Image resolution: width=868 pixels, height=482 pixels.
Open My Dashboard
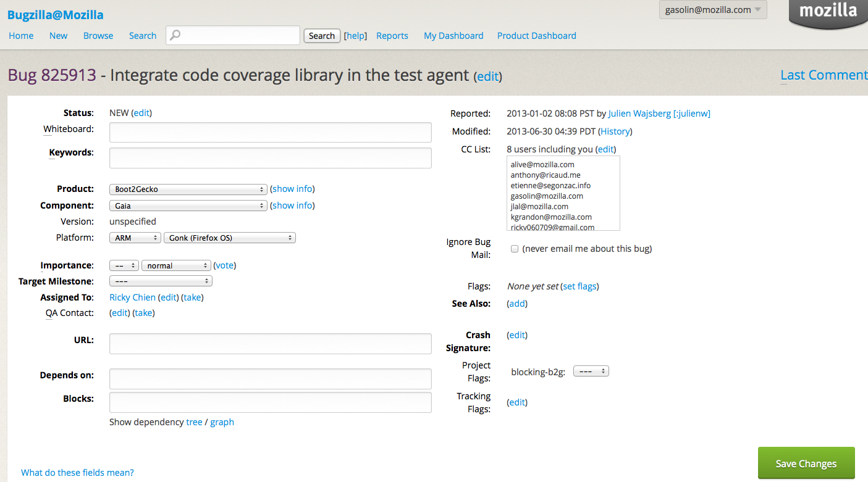pos(453,36)
